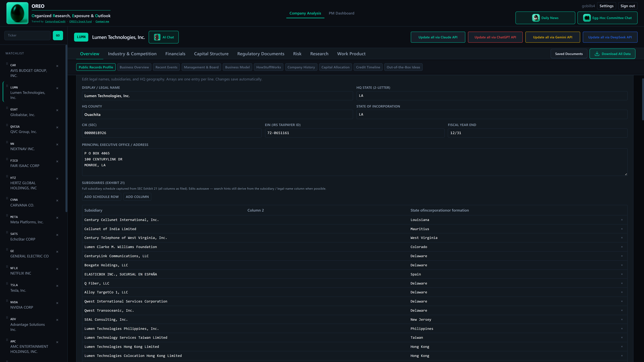
Task: Remove HTZ from the watchlist
Action: [x=57, y=179]
